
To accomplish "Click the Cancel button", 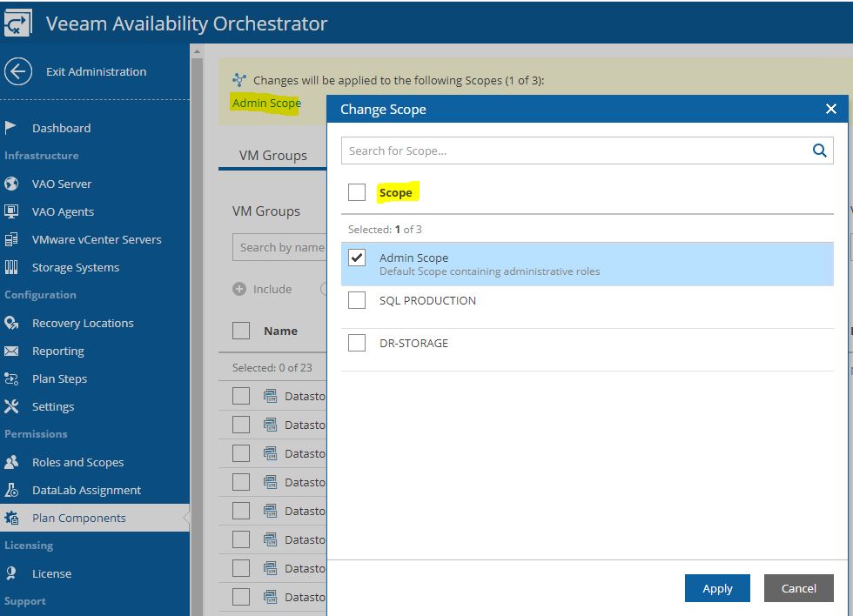I will tap(799, 588).
